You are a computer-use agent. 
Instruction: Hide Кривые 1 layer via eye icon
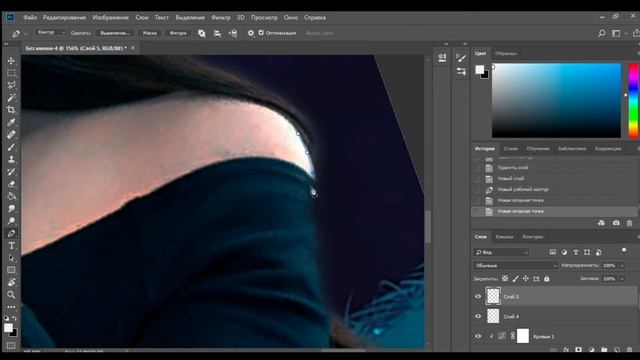coord(478,336)
